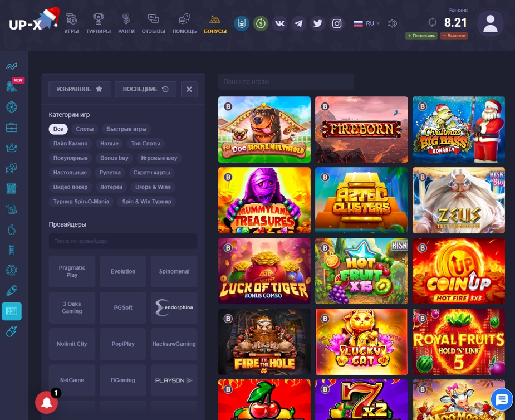Click the blue rank shield badge icon
The width and height of the screenshot is (515, 420).
coord(242,23)
